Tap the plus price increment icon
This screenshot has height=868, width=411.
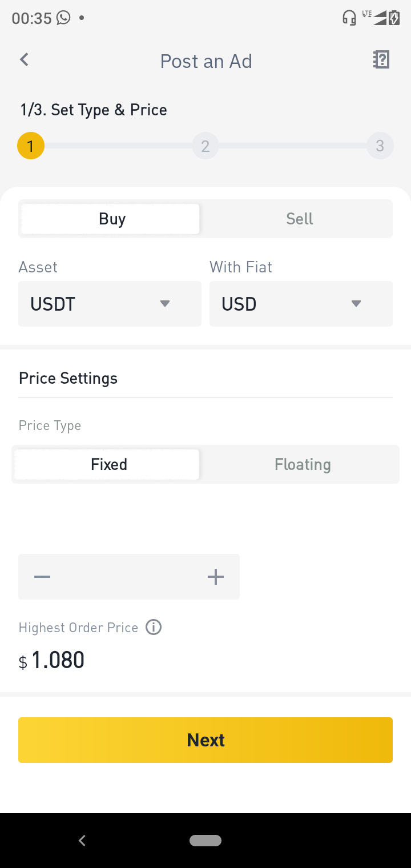215,577
